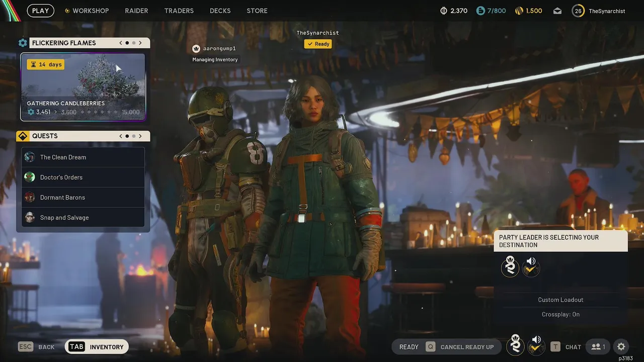
Task: Click Party Leader Is Selecting Your Destination banner
Action: tap(560, 241)
